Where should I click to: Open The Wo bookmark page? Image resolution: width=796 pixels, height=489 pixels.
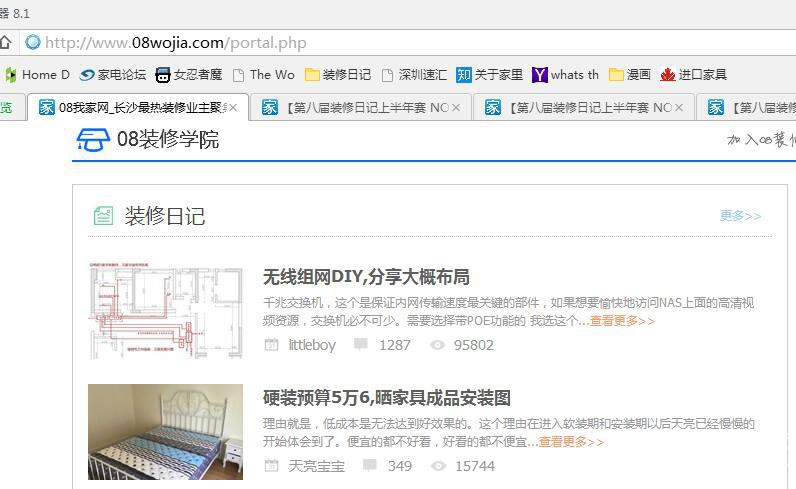264,74
